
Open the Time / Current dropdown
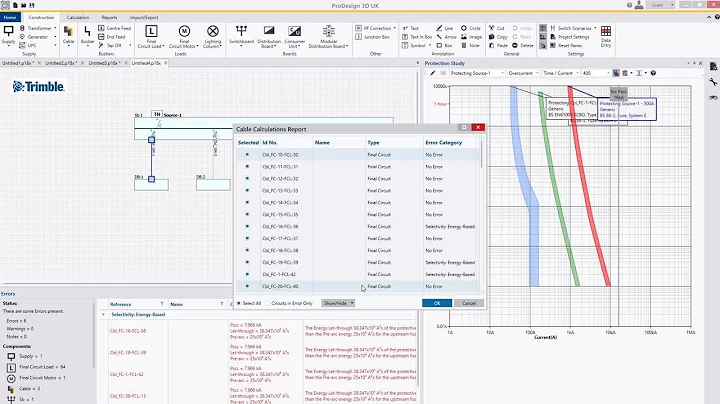click(x=560, y=73)
